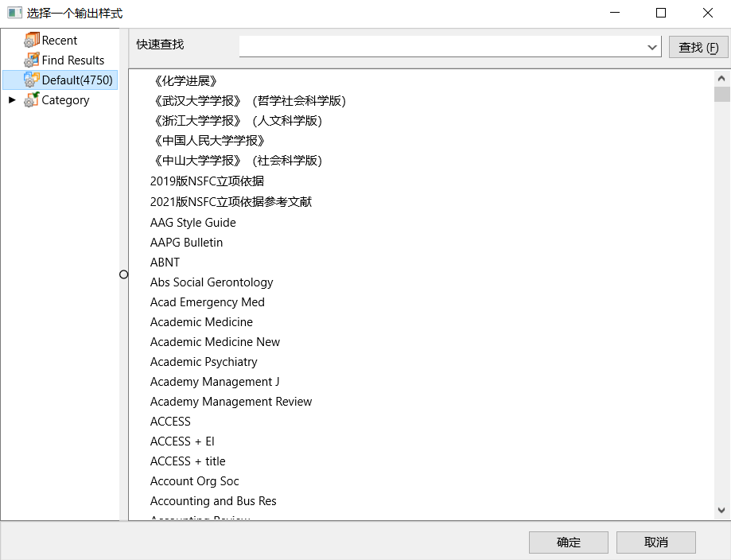This screenshot has width=731, height=560.
Task: Click the Recent folder icon
Action: [31, 40]
